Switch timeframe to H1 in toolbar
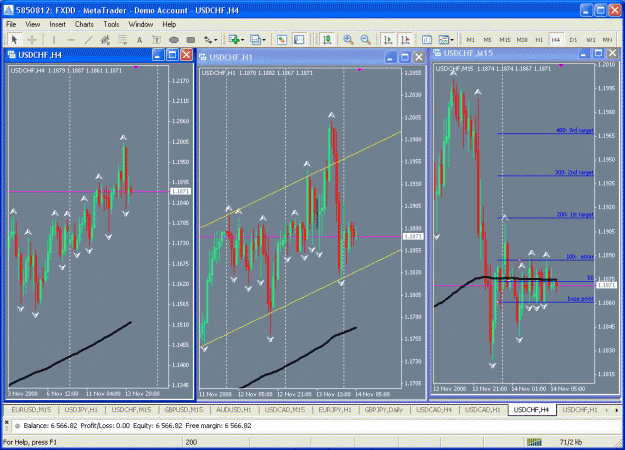The width and height of the screenshot is (625, 450). [x=539, y=40]
